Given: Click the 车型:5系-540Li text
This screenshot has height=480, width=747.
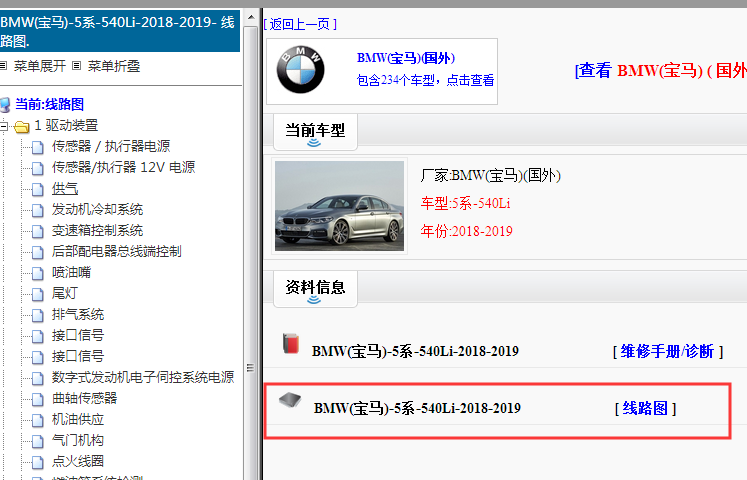Looking at the screenshot, I should (465, 203).
